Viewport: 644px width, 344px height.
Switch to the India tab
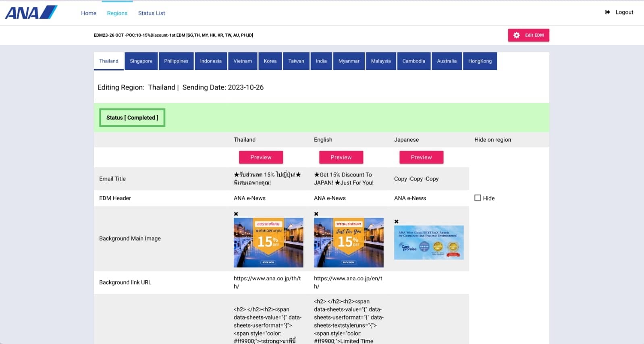321,61
